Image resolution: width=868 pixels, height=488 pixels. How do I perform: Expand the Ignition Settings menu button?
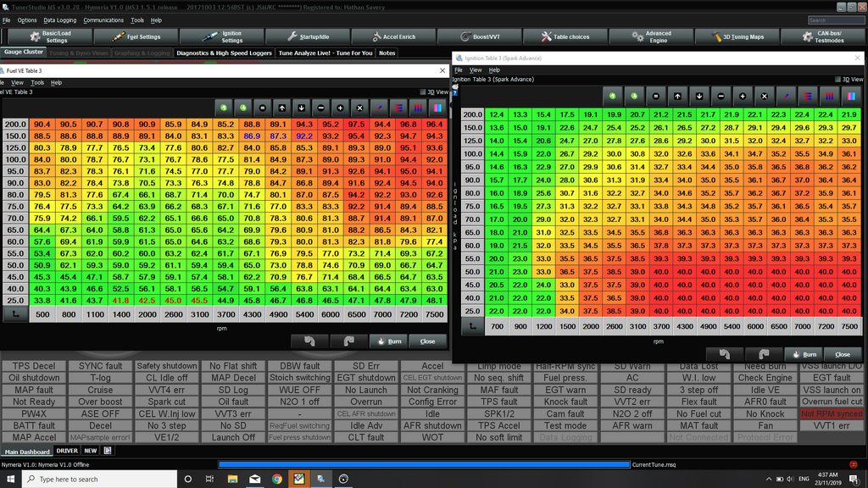pos(221,36)
